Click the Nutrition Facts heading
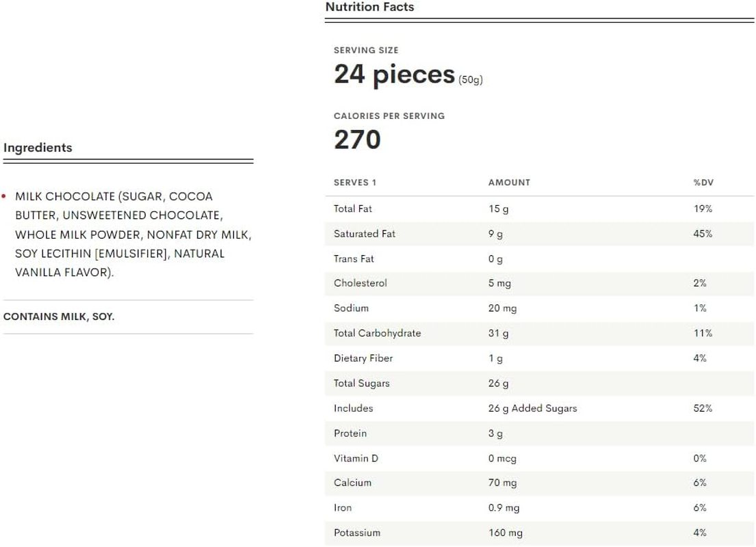Image resolution: width=756 pixels, height=547 pixels. tap(369, 8)
